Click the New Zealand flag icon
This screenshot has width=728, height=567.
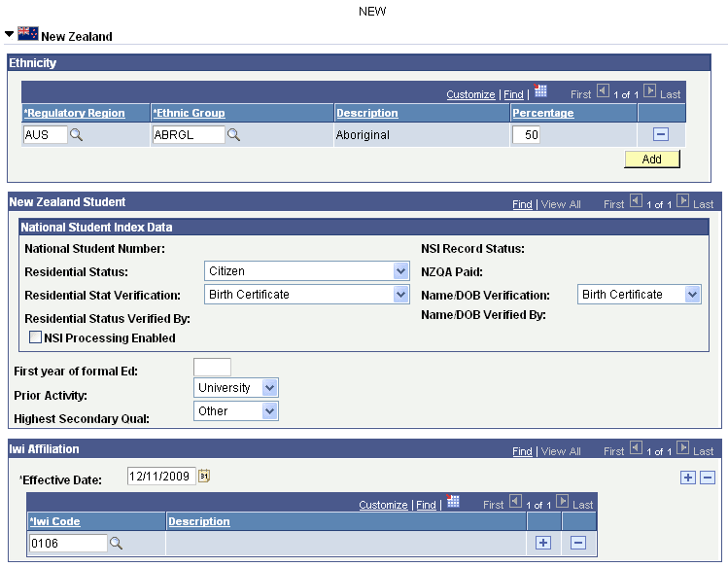coord(28,33)
